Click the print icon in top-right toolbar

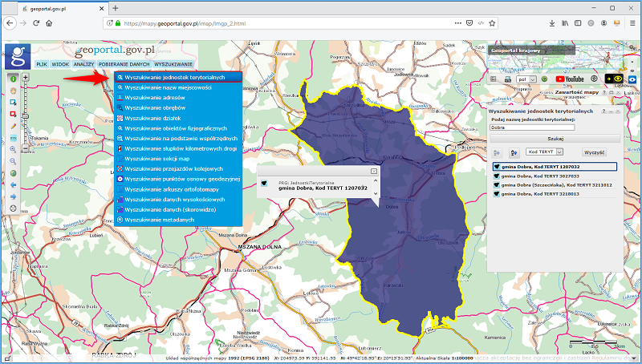point(507,79)
